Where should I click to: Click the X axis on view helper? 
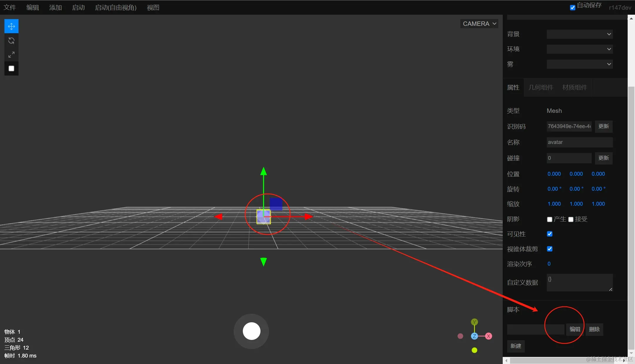pos(489,336)
